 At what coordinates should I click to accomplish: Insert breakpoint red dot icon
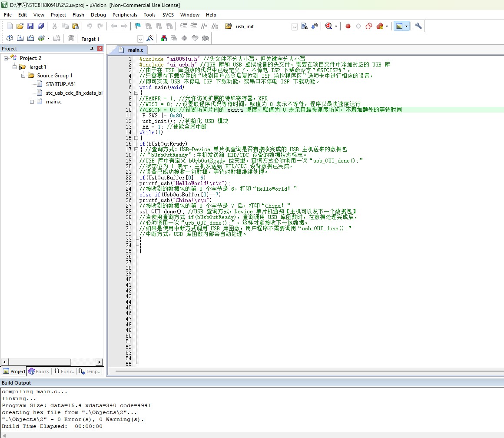[348, 26]
